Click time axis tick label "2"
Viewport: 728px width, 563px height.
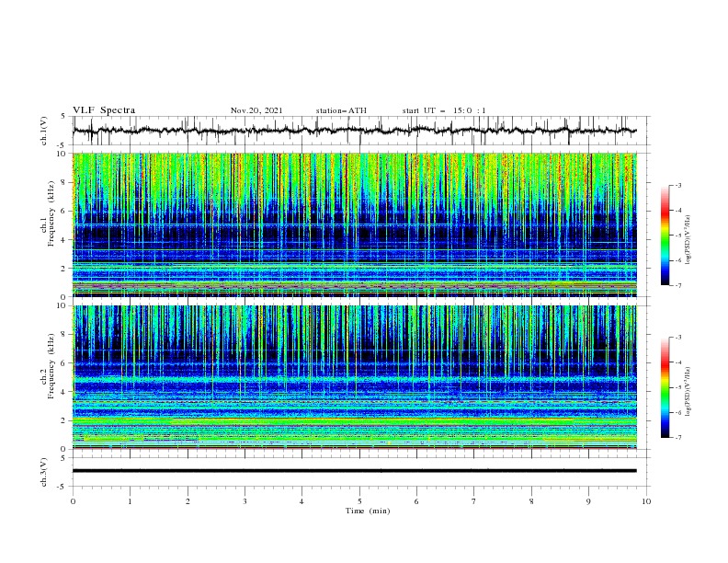coord(188,501)
